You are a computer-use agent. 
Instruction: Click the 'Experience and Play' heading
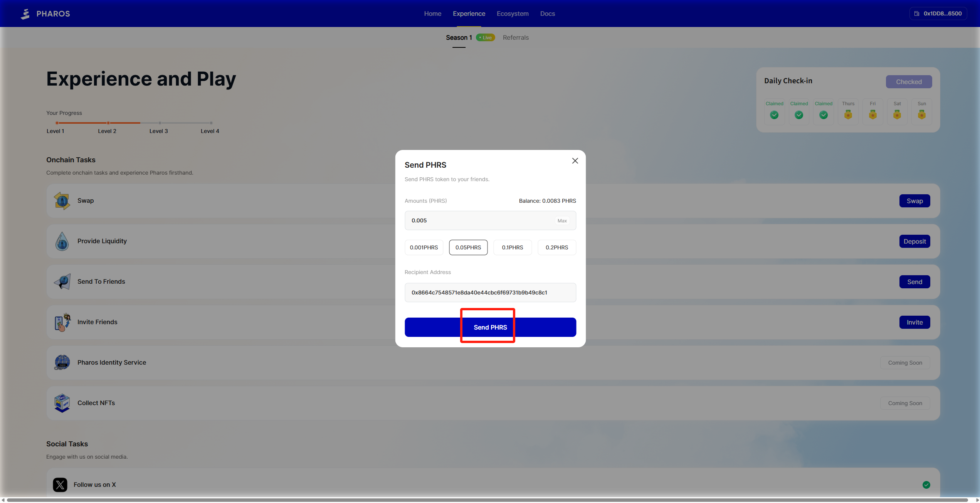point(141,79)
